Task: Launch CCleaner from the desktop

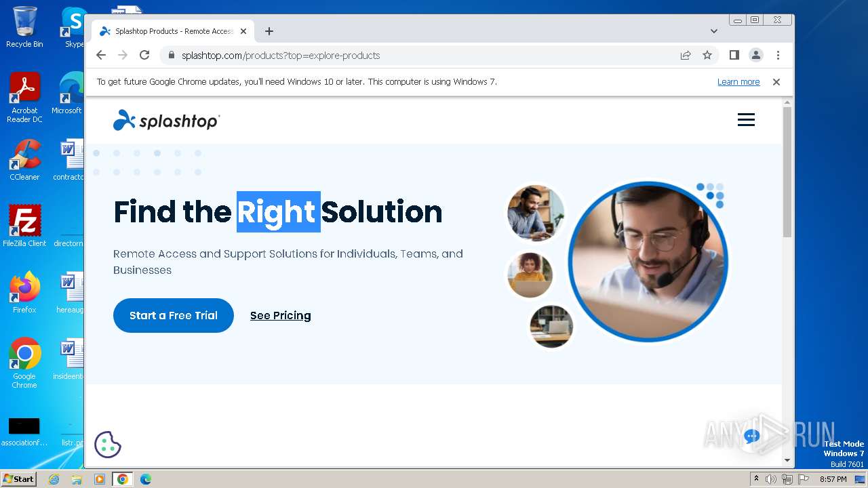Action: click(24, 160)
